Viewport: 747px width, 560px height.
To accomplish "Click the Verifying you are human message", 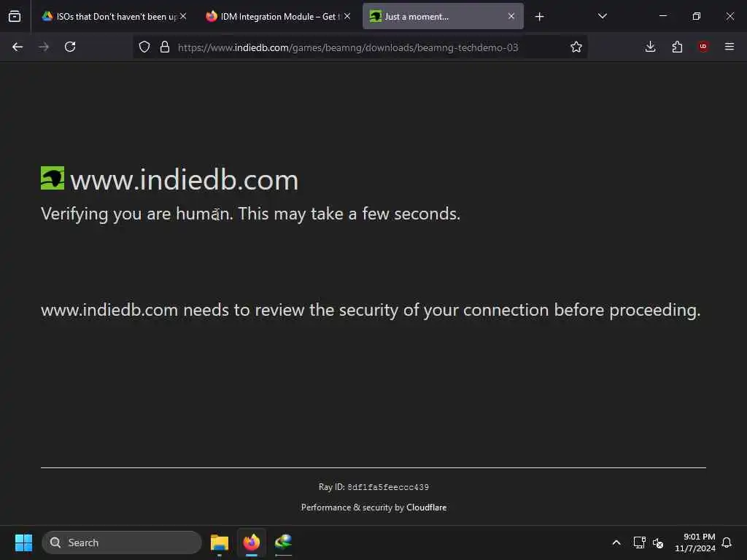I will [x=251, y=214].
